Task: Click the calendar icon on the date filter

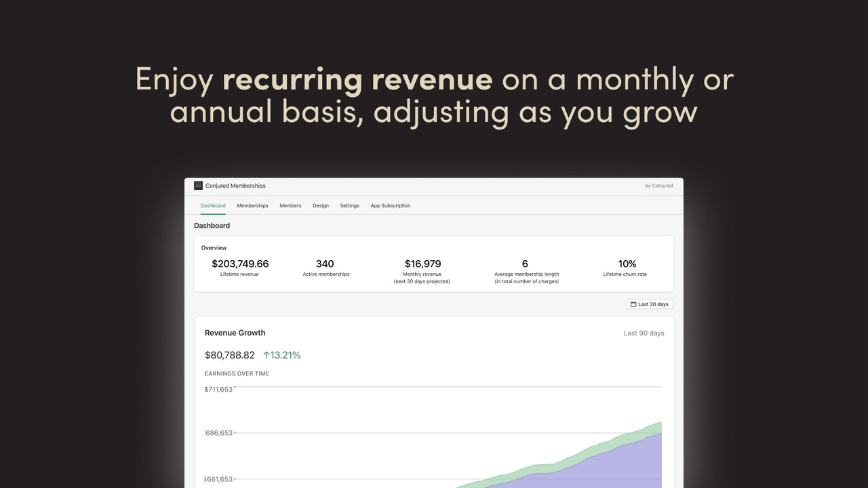Action: [x=633, y=304]
